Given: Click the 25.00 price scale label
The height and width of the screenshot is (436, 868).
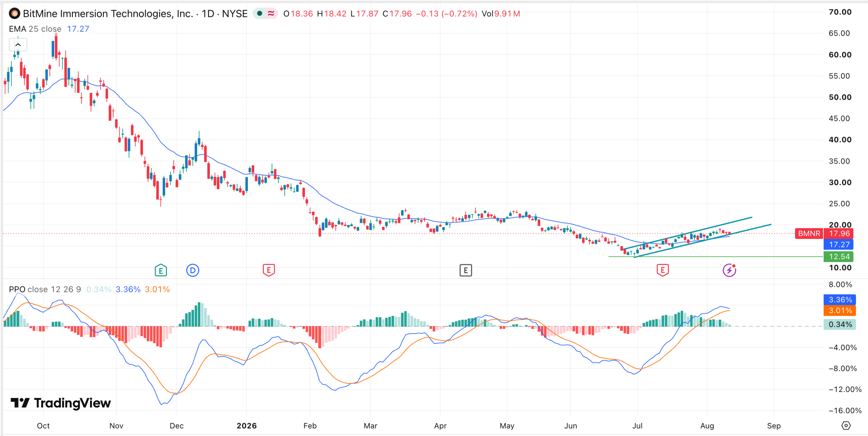Looking at the screenshot, I should [840, 204].
